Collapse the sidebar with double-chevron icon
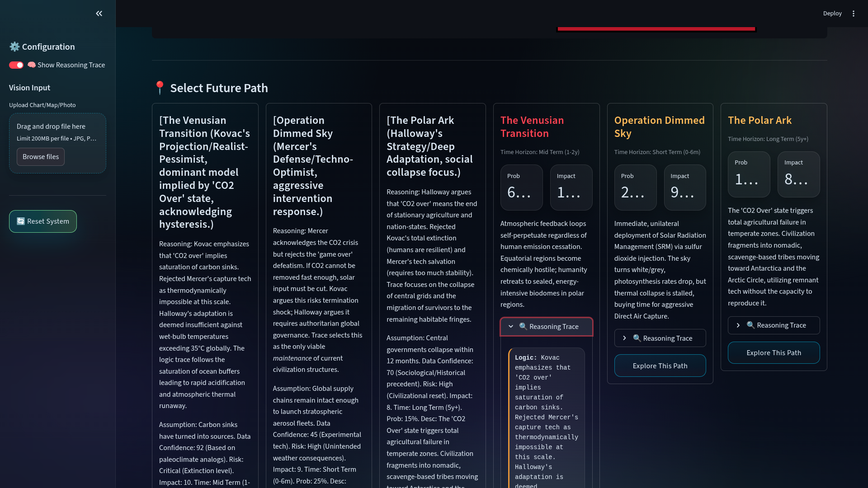Viewport: 868px width, 488px height. (99, 14)
